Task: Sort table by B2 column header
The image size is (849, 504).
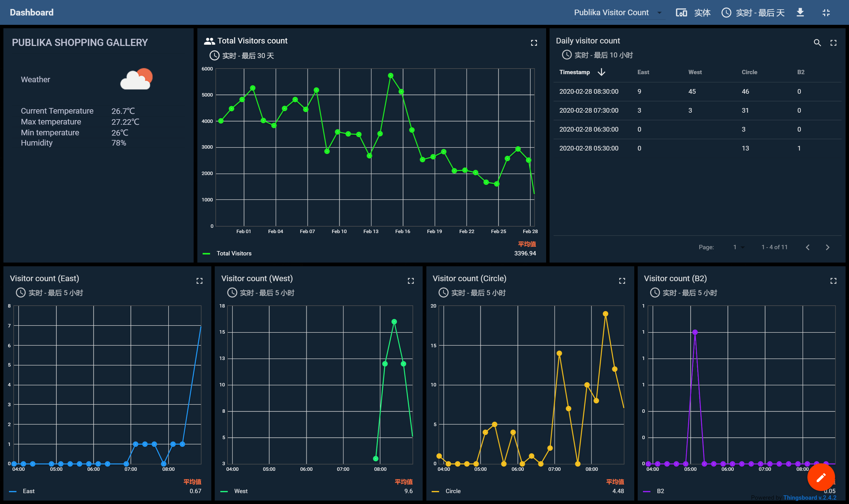Action: [x=801, y=72]
